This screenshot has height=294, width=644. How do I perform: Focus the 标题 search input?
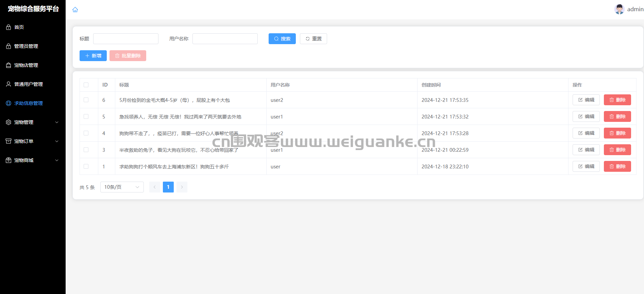tap(126, 39)
